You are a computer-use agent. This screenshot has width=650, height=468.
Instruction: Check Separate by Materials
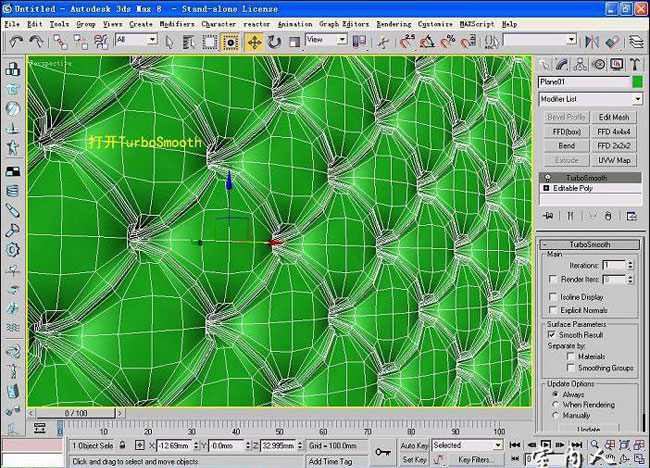(571, 356)
